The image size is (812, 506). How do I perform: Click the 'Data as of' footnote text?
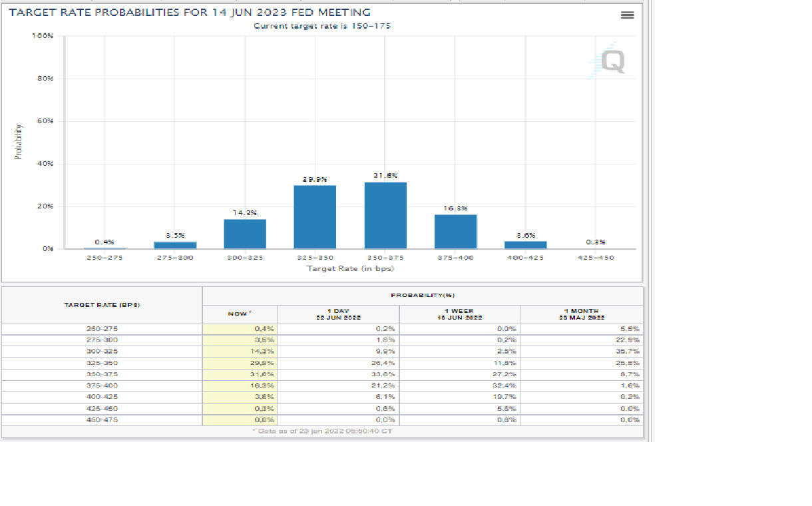pyautogui.click(x=323, y=431)
